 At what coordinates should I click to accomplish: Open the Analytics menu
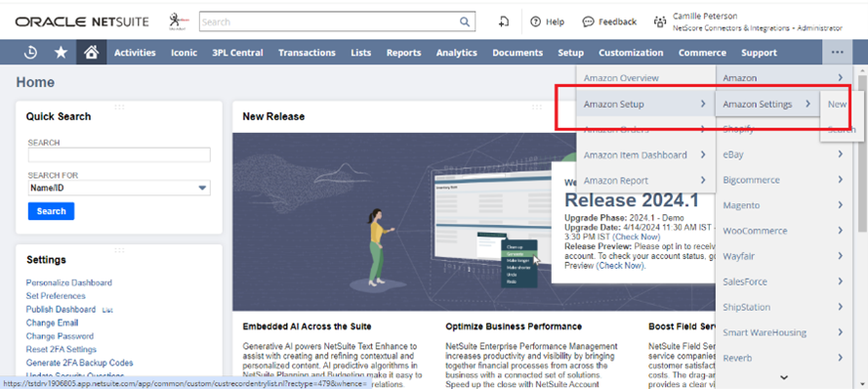[457, 53]
